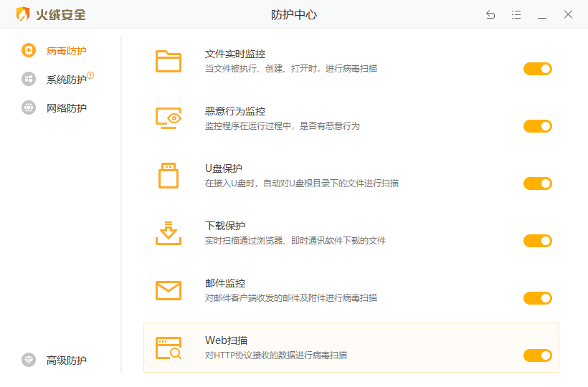Click the U盘保护 USB drive icon
588x387 pixels.
pos(169,176)
